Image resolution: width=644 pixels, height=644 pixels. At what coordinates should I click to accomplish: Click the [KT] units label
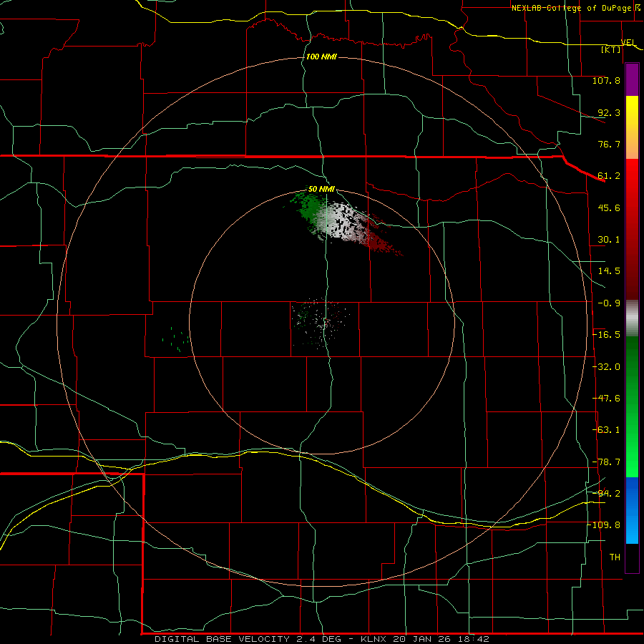tap(610, 49)
